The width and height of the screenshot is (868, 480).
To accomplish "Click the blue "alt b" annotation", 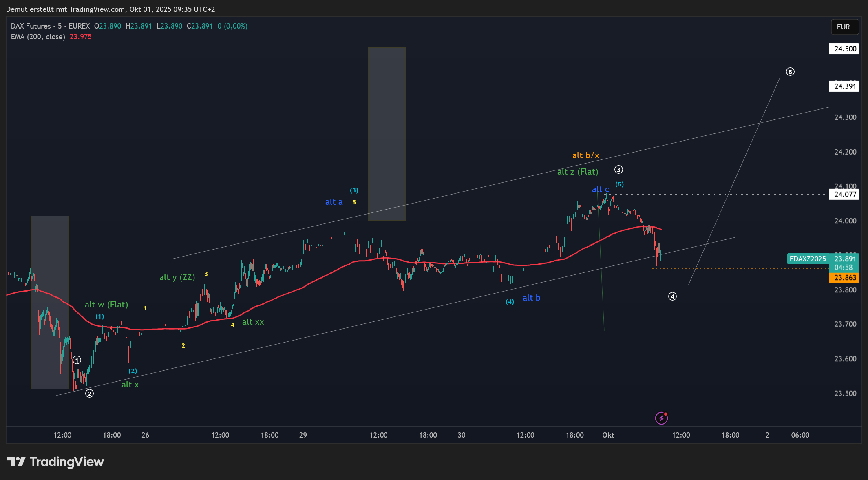I will tap(531, 298).
